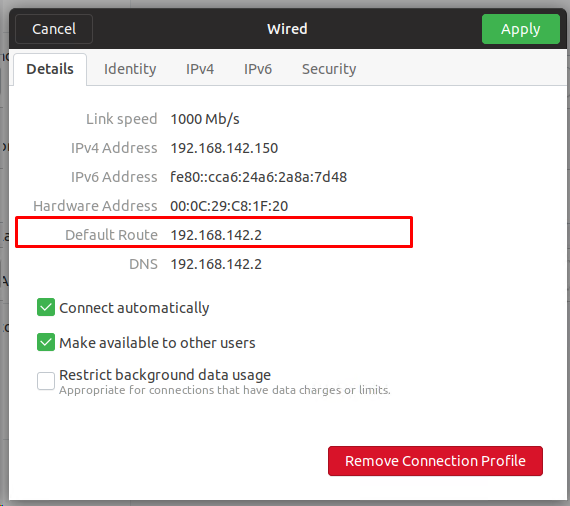Apply the wired connection settings
Image resolution: width=570 pixels, height=506 pixels.
coord(521,29)
